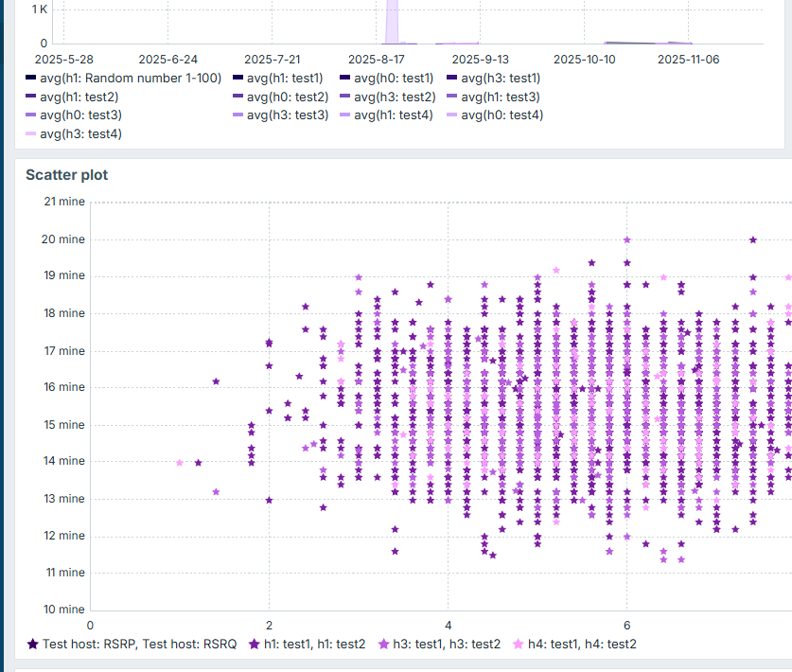Click the avg(h3: test3) legend entry
This screenshot has height=672, width=792.
click(x=288, y=115)
